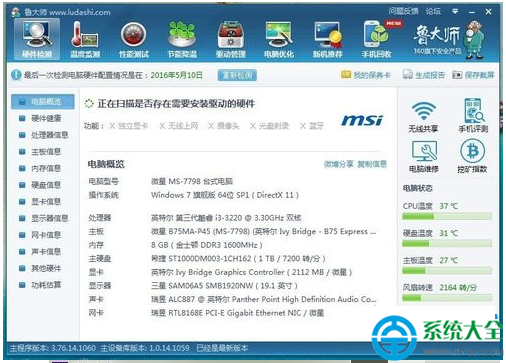Screen dimensions: 506x363
Task: Click the date 2016年5月10日
Action: (x=177, y=75)
